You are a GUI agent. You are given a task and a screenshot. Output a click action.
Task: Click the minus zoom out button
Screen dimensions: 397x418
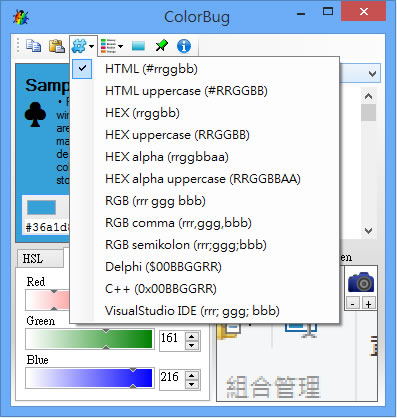[353, 304]
